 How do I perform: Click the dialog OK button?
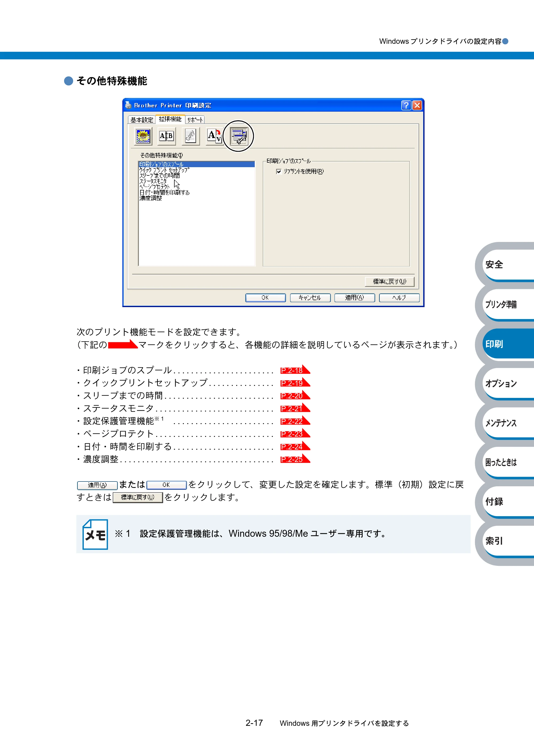[x=265, y=298]
